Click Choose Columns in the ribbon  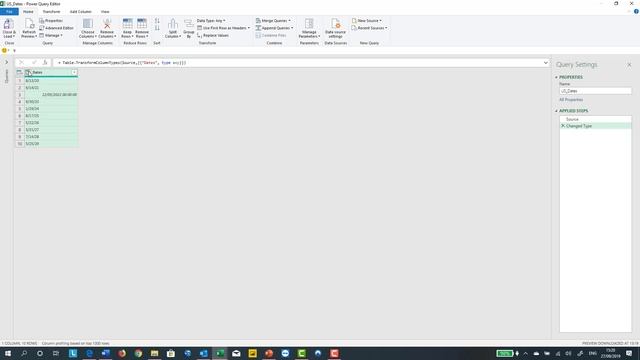click(88, 28)
